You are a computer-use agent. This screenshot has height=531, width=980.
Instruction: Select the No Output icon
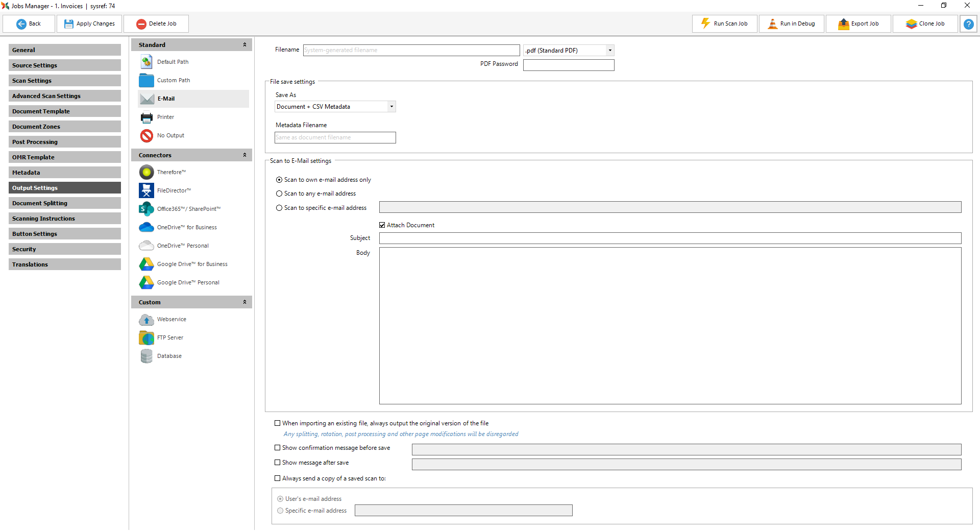(x=146, y=135)
